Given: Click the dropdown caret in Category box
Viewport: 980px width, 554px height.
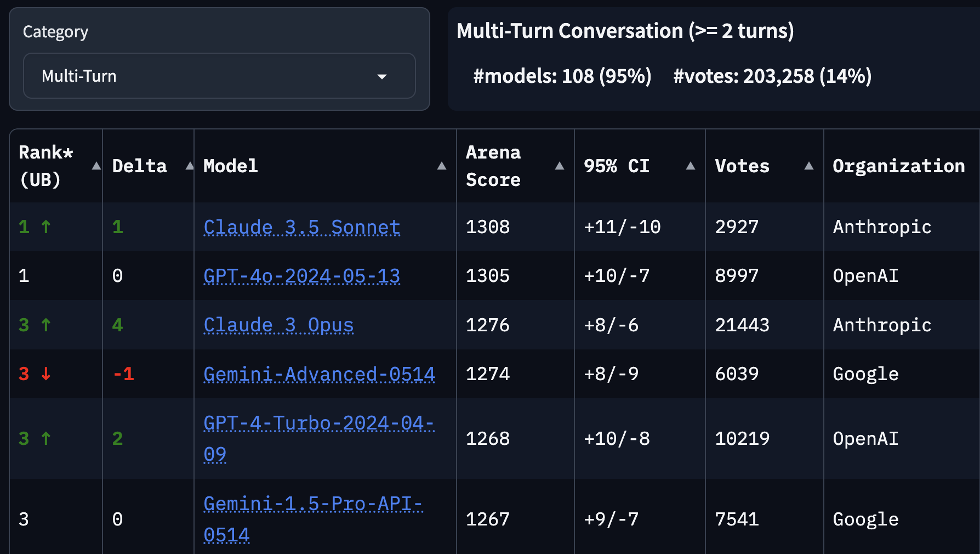Looking at the screenshot, I should 382,76.
